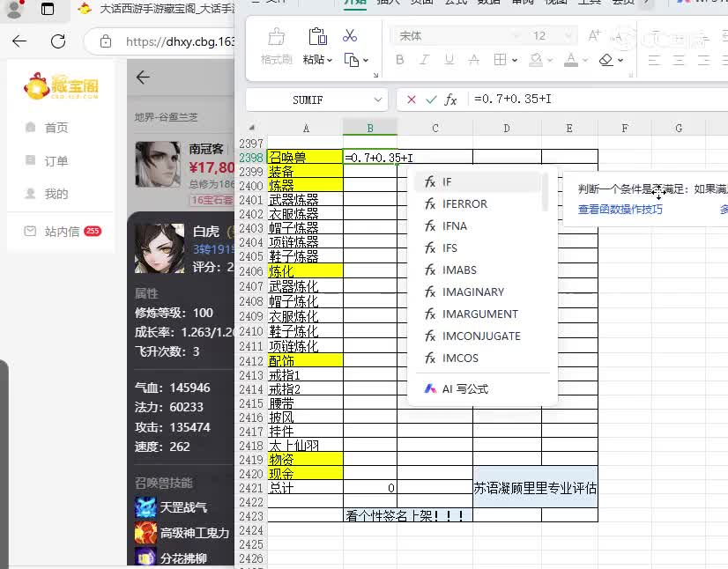This screenshot has width=728, height=569.
Task: Expand the fill color dropdown arrow
Action: pos(550,60)
